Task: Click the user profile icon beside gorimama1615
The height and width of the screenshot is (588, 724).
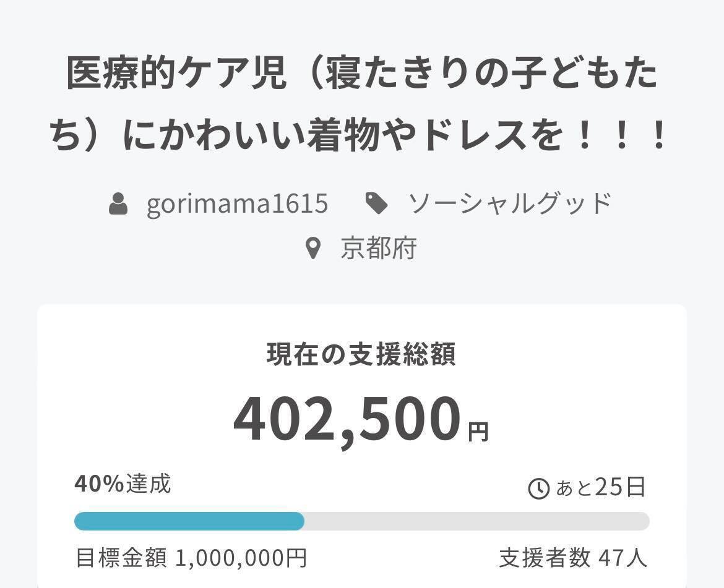Action: pyautogui.click(x=118, y=203)
